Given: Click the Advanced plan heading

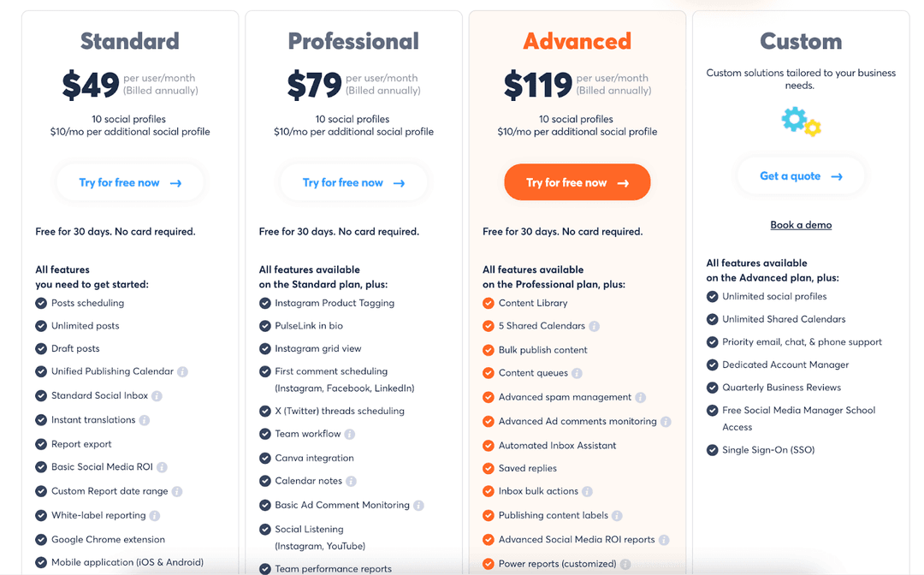Looking at the screenshot, I should pyautogui.click(x=577, y=40).
